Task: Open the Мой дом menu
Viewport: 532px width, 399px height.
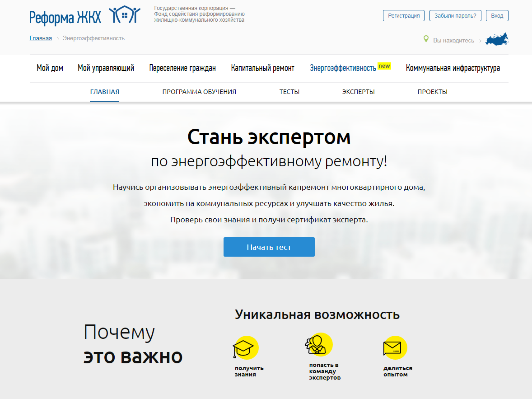Action: point(50,68)
